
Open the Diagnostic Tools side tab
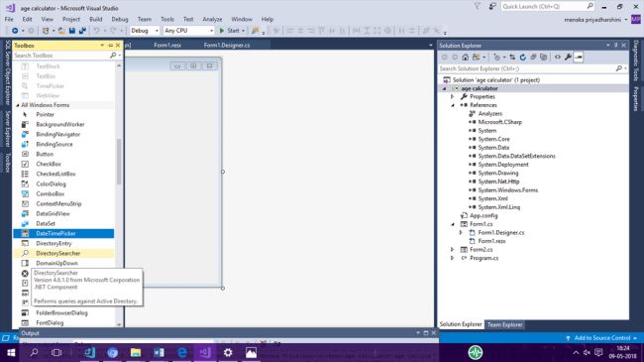tap(636, 60)
